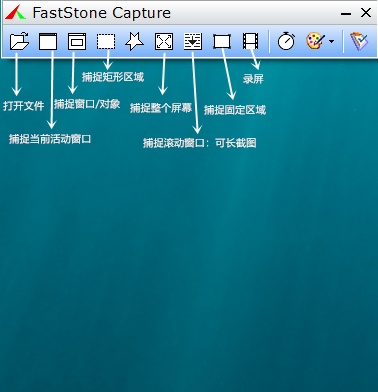Select Capture Active Window tool
The width and height of the screenshot is (378, 392).
(48, 41)
